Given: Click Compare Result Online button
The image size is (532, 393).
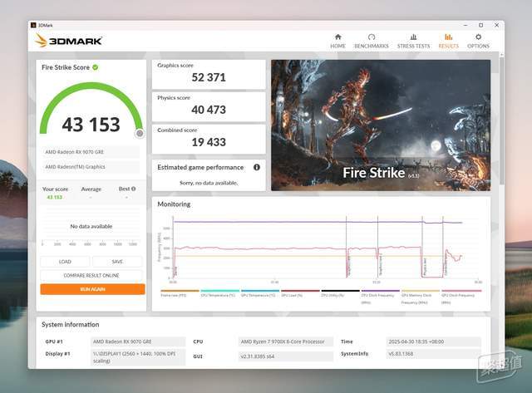Looking at the screenshot, I should point(91,275).
